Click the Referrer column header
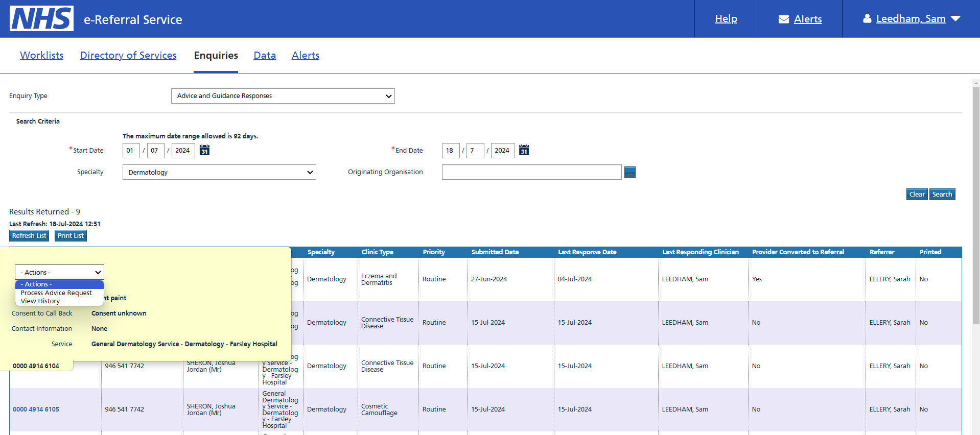The width and height of the screenshot is (980, 435). tap(882, 252)
